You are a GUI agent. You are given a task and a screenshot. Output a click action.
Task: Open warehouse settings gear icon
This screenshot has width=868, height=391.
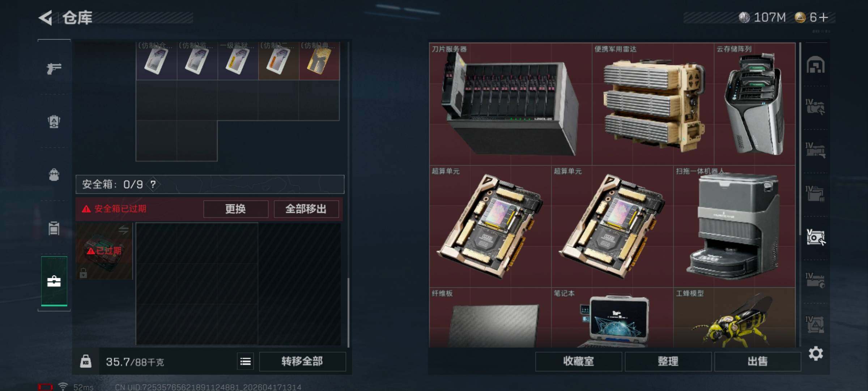[816, 353]
